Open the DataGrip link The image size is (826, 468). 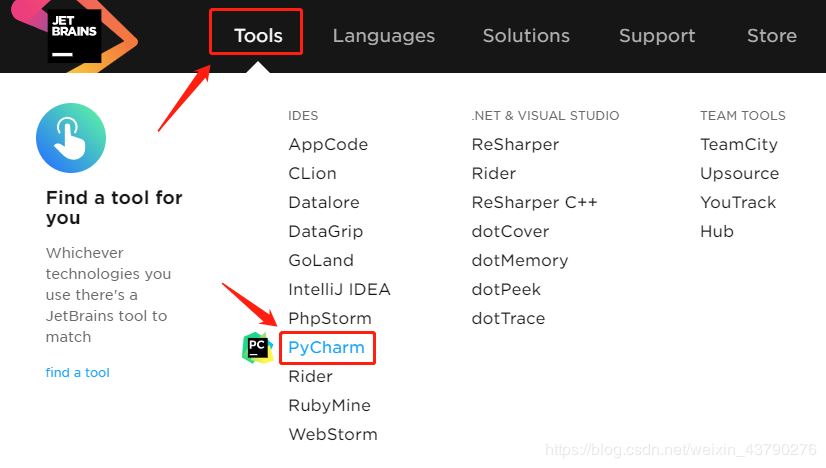(x=325, y=232)
